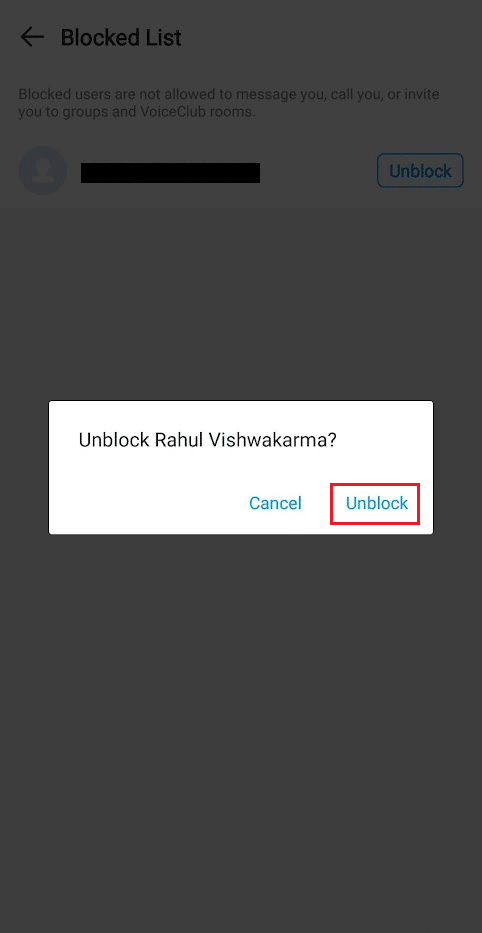This screenshot has width=482, height=933.
Task: Click the blue Cancel link in the popup
Action: point(275,503)
